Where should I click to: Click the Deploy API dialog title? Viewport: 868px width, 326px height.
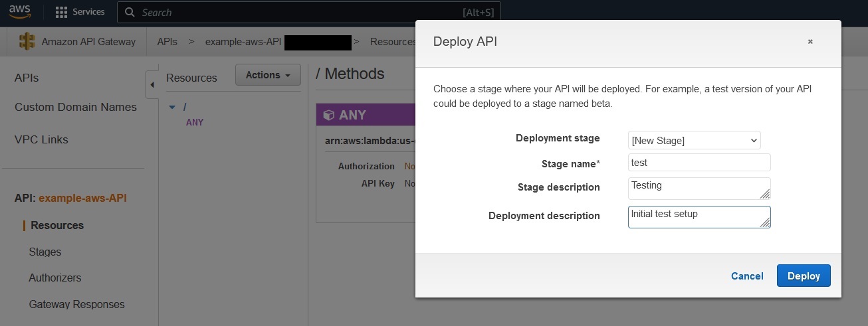465,41
